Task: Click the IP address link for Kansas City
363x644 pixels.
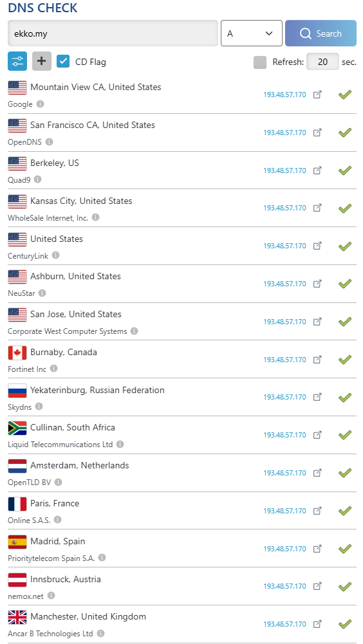Action: [285, 208]
